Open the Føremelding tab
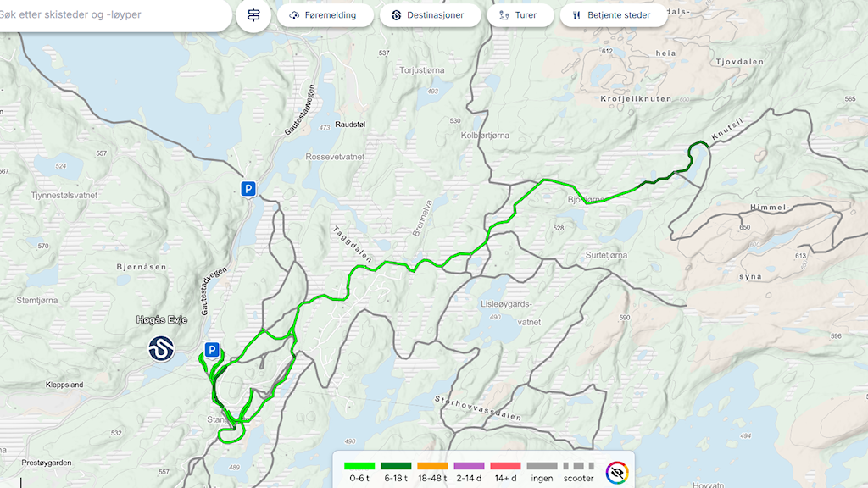This screenshot has width=868, height=488. [325, 15]
